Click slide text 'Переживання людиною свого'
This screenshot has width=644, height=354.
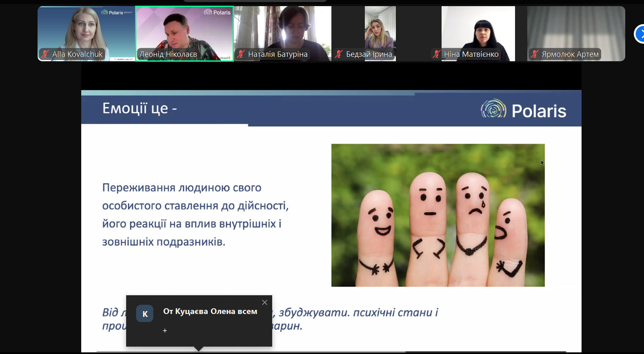182,188
